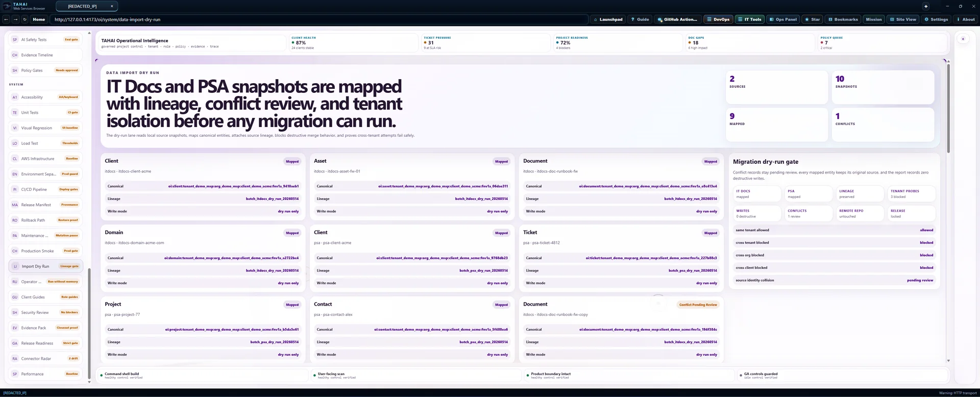
Task: Click the GA icon for Release Readiness
Action: (x=15, y=343)
